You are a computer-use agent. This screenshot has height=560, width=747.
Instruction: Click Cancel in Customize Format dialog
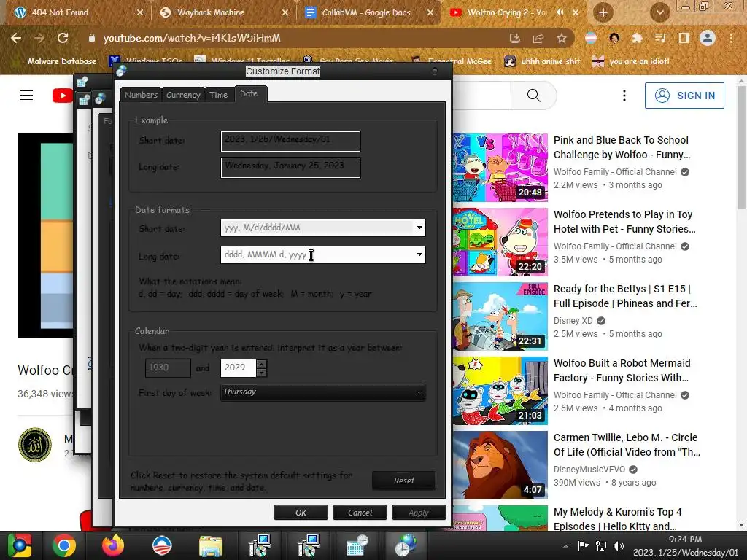point(360,513)
